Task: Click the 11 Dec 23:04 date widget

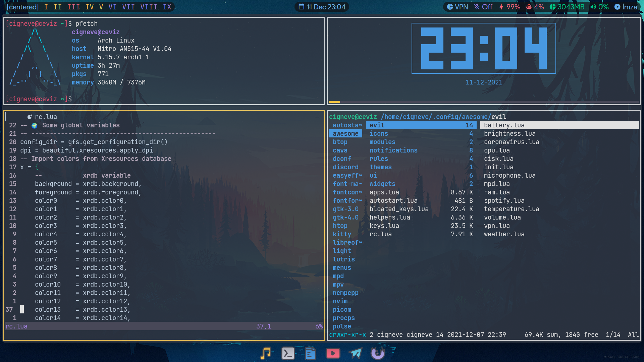Action: click(322, 7)
